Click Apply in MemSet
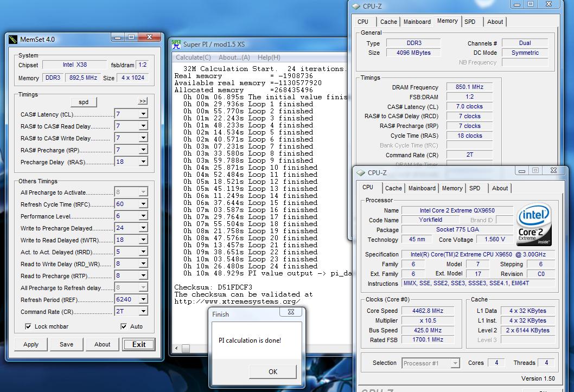574x392 pixels. point(31,344)
